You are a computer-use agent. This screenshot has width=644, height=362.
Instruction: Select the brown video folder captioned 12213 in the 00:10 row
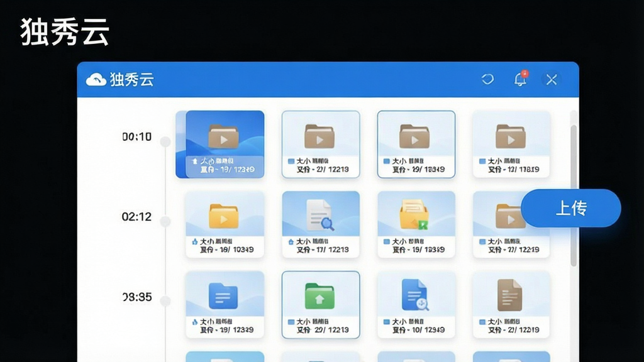click(x=321, y=144)
